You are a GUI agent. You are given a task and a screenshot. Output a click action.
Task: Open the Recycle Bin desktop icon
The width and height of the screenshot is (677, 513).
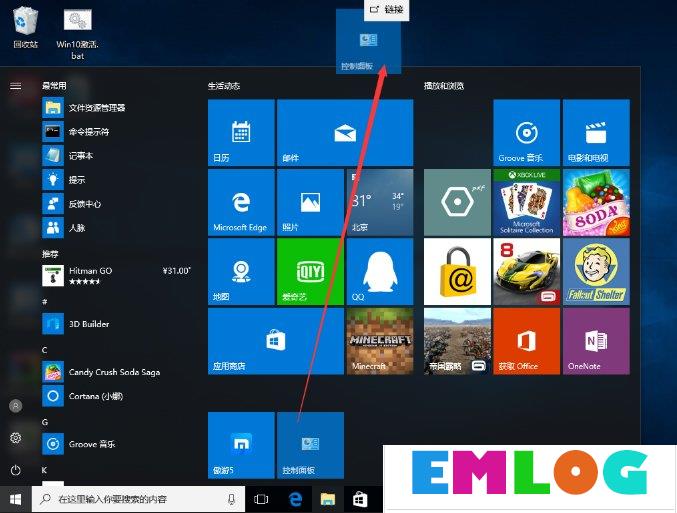(25, 27)
